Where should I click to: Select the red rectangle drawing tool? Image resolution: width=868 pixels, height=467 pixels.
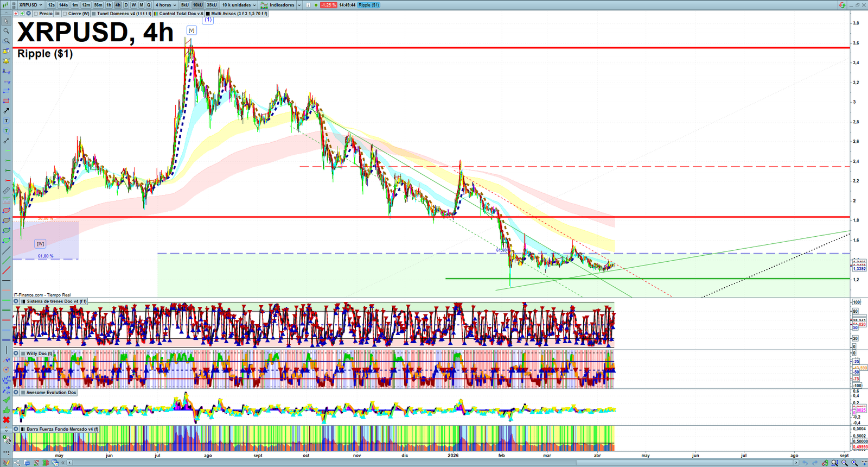point(6,101)
